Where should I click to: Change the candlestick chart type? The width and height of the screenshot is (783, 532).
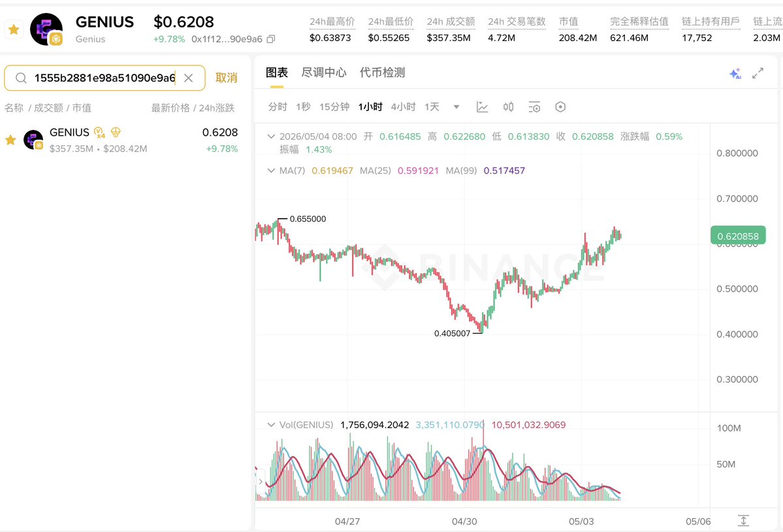(508, 107)
